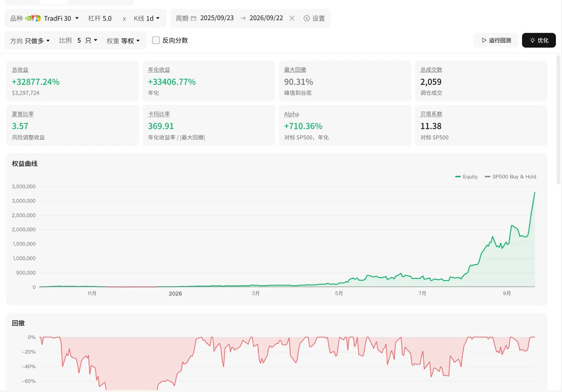
Task: Click the 2026 label on the equity chart axis
Action: [175, 294]
